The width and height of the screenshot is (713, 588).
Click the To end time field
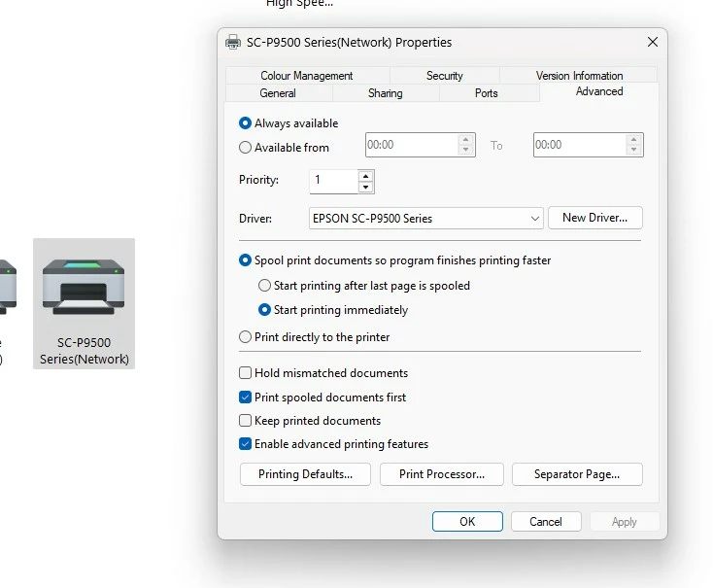pyautogui.click(x=580, y=145)
